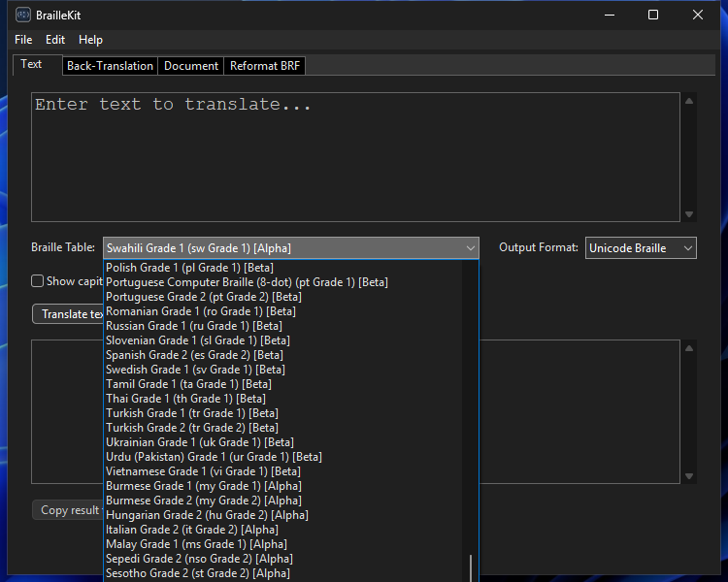The width and height of the screenshot is (728, 582).
Task: Select Slovenian Grade 1 [Beta] table
Action: [282, 340]
